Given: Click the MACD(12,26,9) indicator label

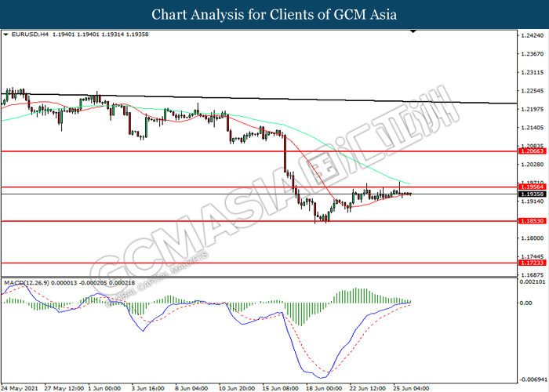Looking at the screenshot, I should [x=27, y=282].
